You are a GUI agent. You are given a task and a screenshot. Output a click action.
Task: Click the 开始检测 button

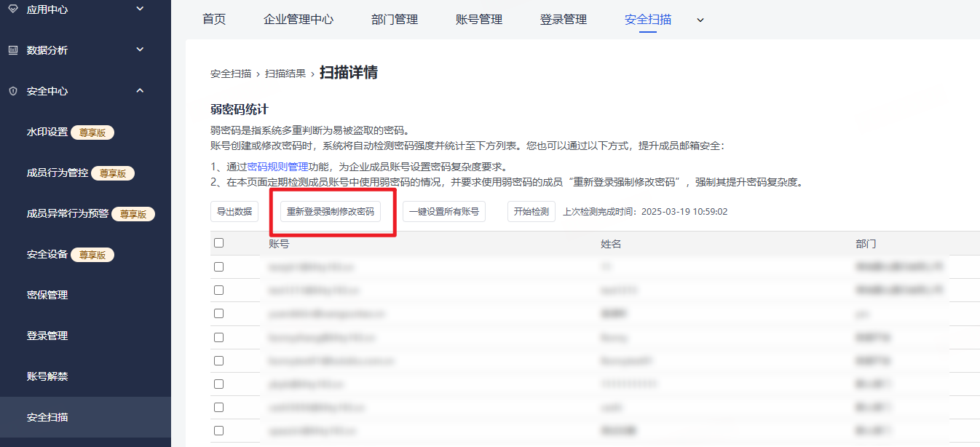(x=531, y=212)
